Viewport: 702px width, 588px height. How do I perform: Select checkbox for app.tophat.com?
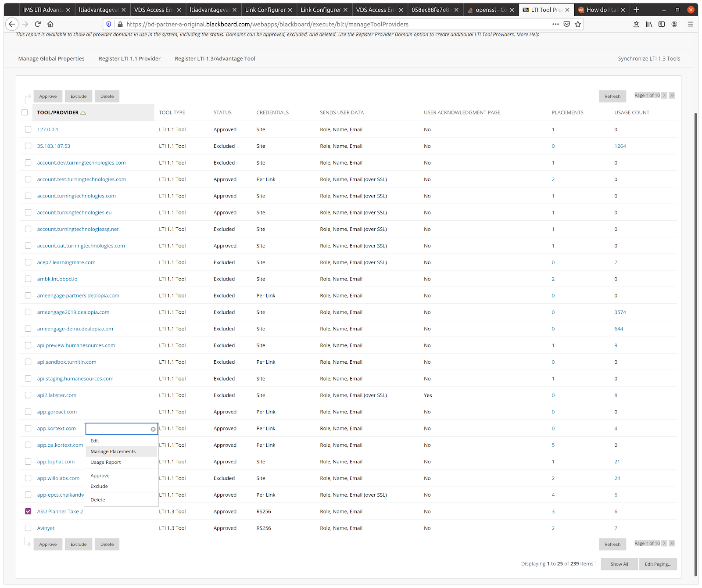point(28,462)
